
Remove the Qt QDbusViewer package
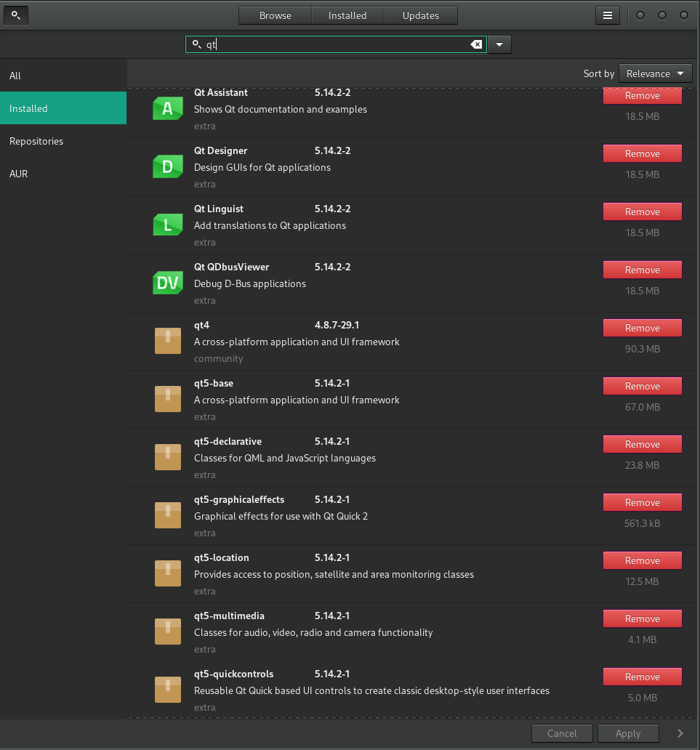(642, 270)
